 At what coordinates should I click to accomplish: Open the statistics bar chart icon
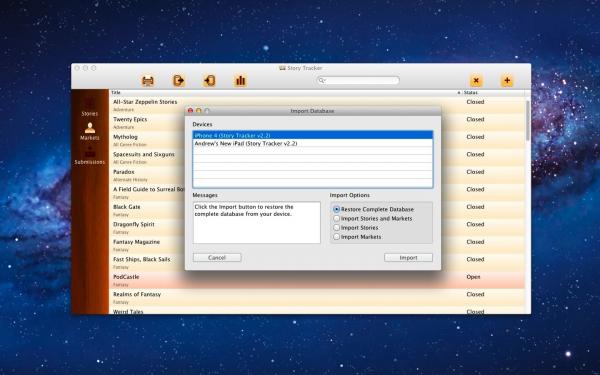pyautogui.click(x=240, y=81)
